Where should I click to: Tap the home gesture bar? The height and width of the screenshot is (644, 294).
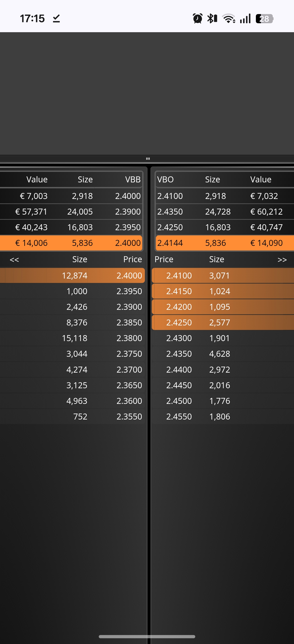(x=147, y=636)
